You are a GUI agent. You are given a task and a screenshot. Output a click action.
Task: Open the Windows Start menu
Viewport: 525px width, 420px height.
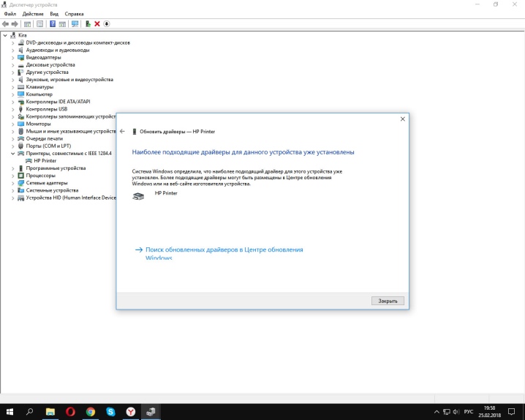pos(10,412)
